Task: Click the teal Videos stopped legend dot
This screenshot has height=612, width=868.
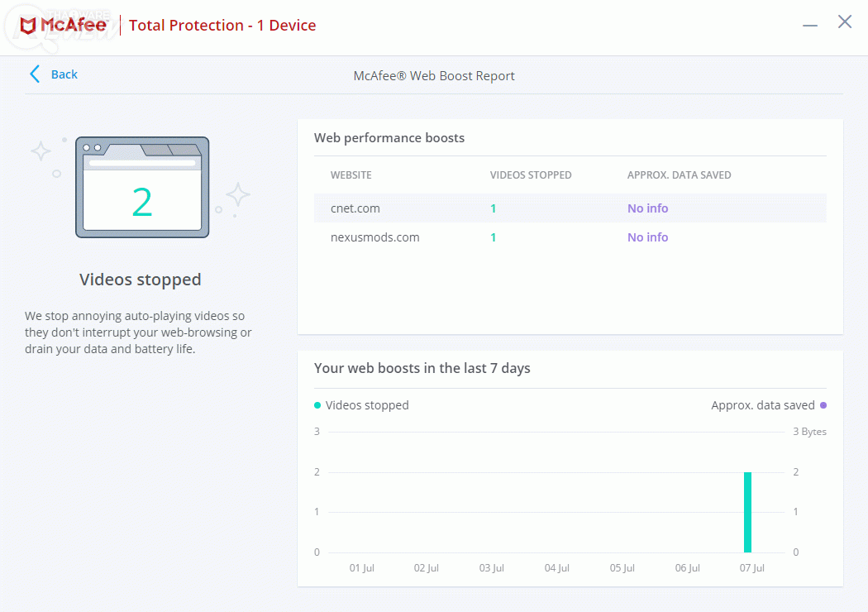Action: 317,405
